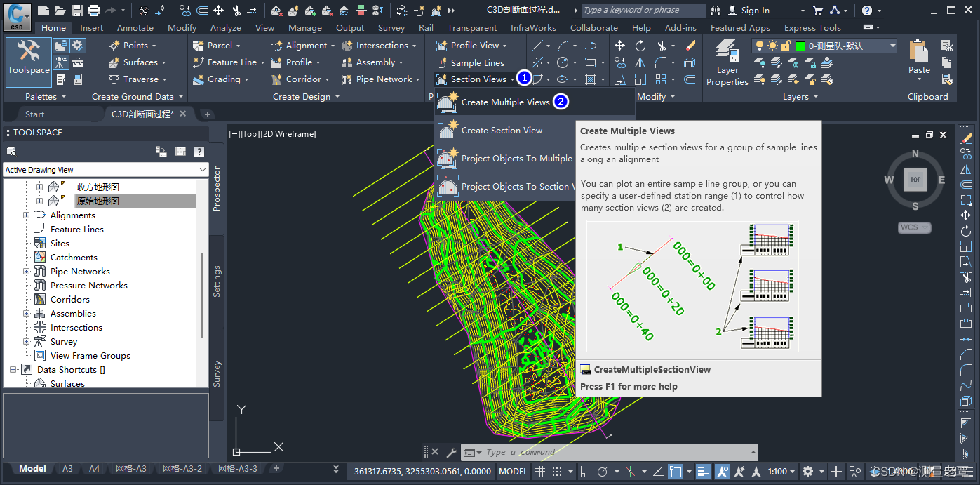This screenshot has width=980, height=485.
Task: Open the Alignment dropdown
Action: [x=302, y=46]
